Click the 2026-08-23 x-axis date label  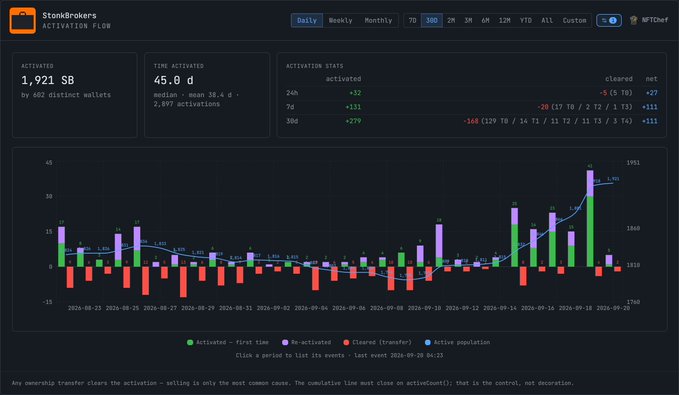(x=84, y=308)
